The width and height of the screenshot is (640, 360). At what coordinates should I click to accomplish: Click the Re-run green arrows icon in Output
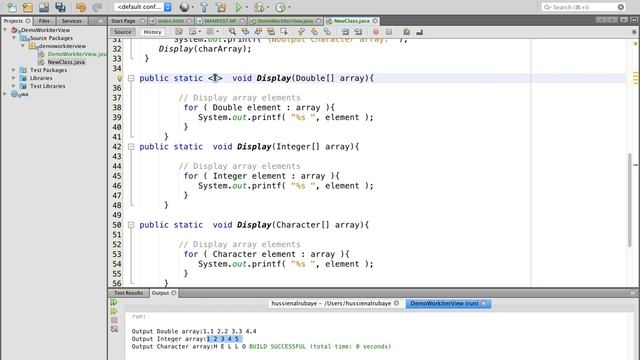point(114,302)
